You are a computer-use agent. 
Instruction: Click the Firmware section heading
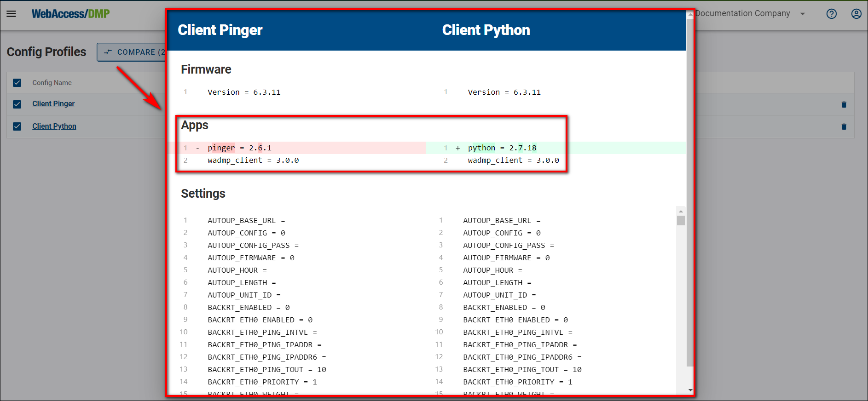pyautogui.click(x=206, y=69)
